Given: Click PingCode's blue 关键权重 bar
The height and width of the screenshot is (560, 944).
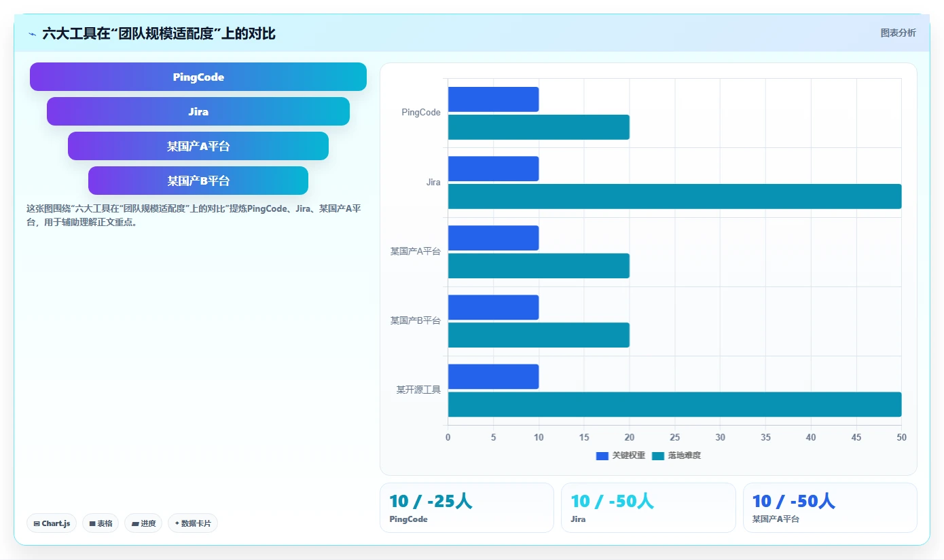Looking at the screenshot, I should (x=493, y=99).
